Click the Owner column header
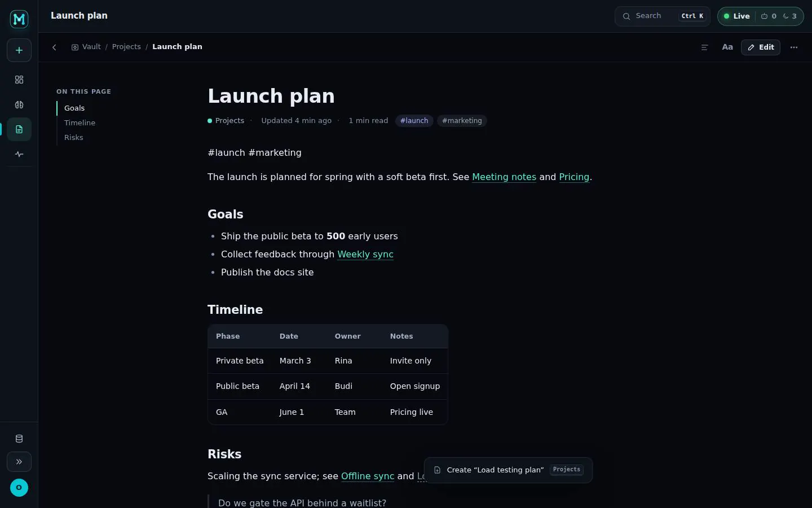This screenshot has width=812, height=508. [x=348, y=336]
